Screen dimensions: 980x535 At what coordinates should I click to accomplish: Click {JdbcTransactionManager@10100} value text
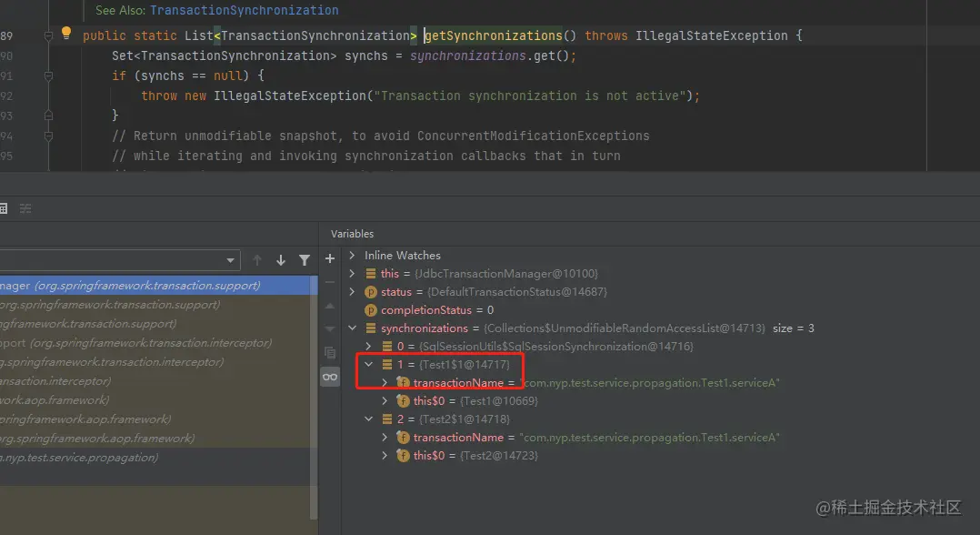point(505,274)
